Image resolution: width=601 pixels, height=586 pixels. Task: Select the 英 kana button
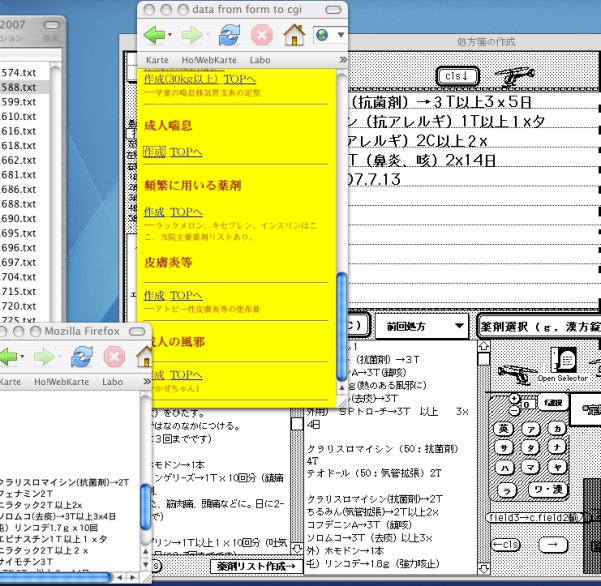coord(503,428)
